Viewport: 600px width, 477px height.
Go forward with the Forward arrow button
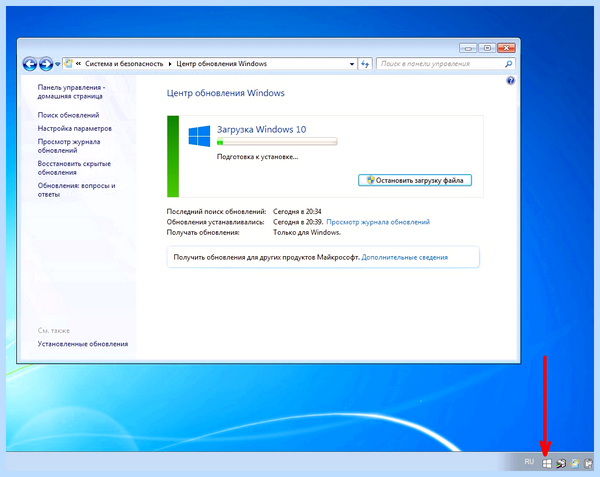[46, 64]
